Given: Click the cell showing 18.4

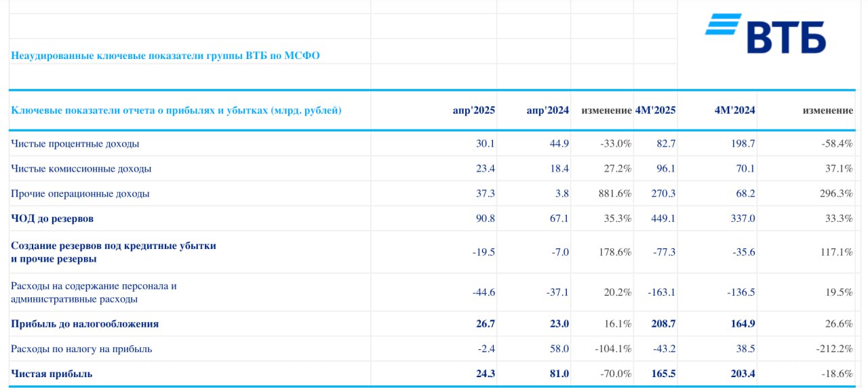Looking at the screenshot, I should coord(559,168).
